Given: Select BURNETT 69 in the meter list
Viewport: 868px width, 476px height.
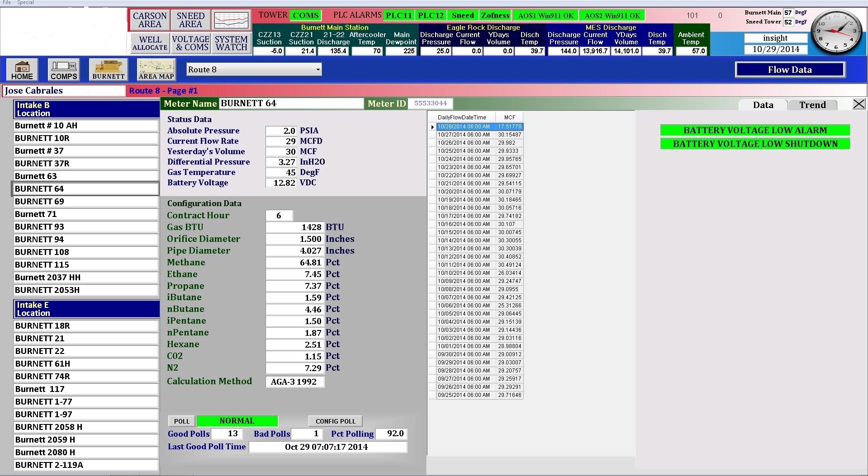Looking at the screenshot, I should [85, 202].
